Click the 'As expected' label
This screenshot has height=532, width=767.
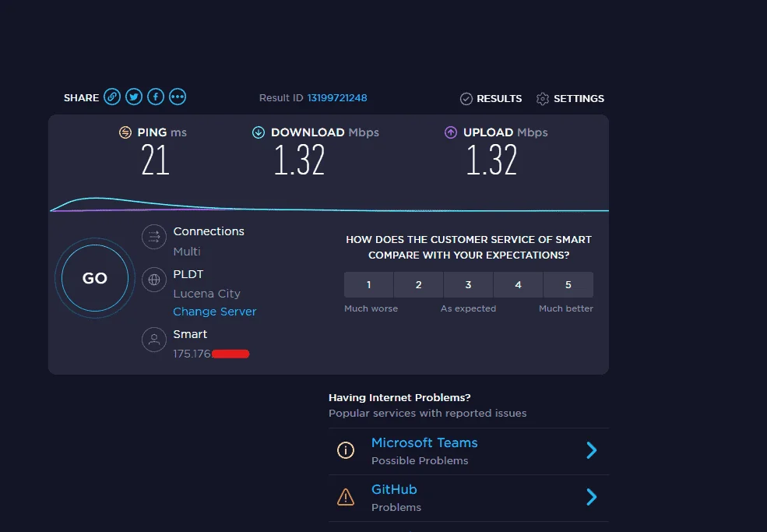[468, 308]
